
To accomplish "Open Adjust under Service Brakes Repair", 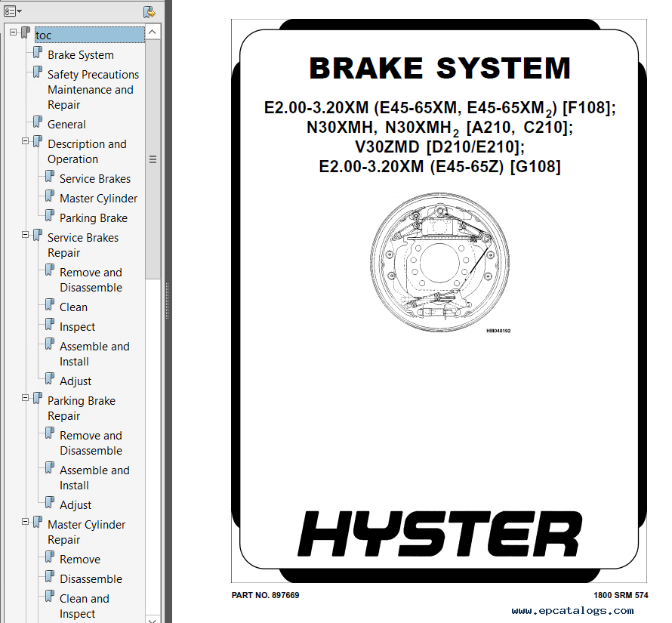I will coord(76,381).
